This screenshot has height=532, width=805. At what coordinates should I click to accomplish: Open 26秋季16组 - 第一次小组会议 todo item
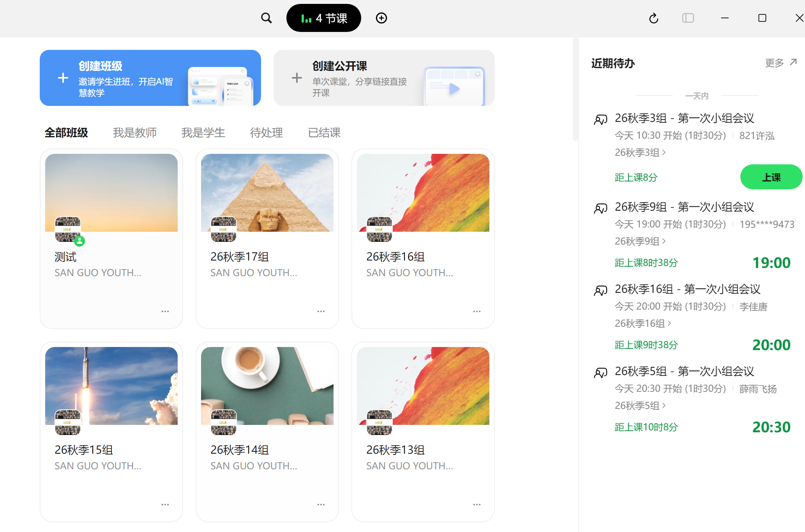point(688,289)
